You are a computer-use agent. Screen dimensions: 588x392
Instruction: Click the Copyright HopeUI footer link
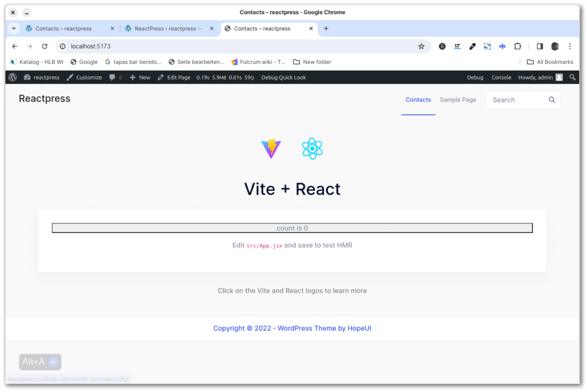292,328
